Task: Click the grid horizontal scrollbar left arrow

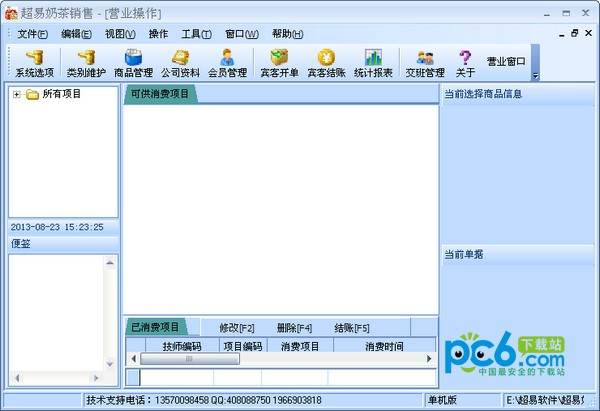Action: click(x=133, y=359)
